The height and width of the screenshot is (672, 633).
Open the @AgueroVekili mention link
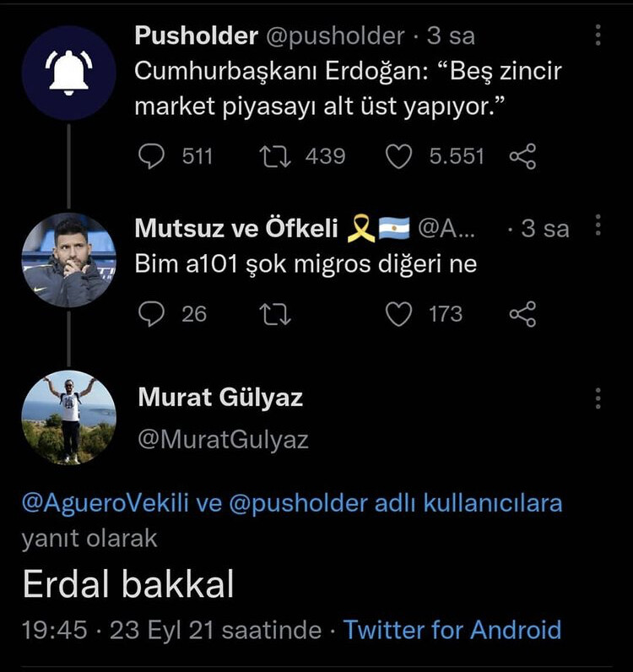coord(106,504)
